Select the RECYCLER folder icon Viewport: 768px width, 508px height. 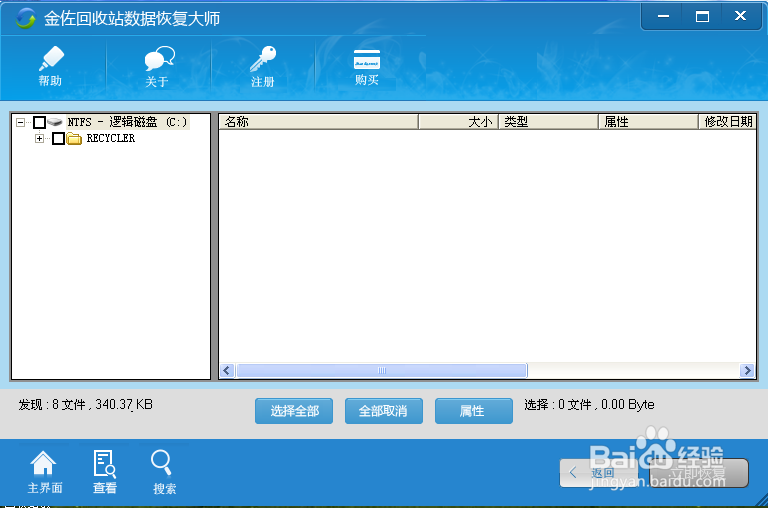74,139
